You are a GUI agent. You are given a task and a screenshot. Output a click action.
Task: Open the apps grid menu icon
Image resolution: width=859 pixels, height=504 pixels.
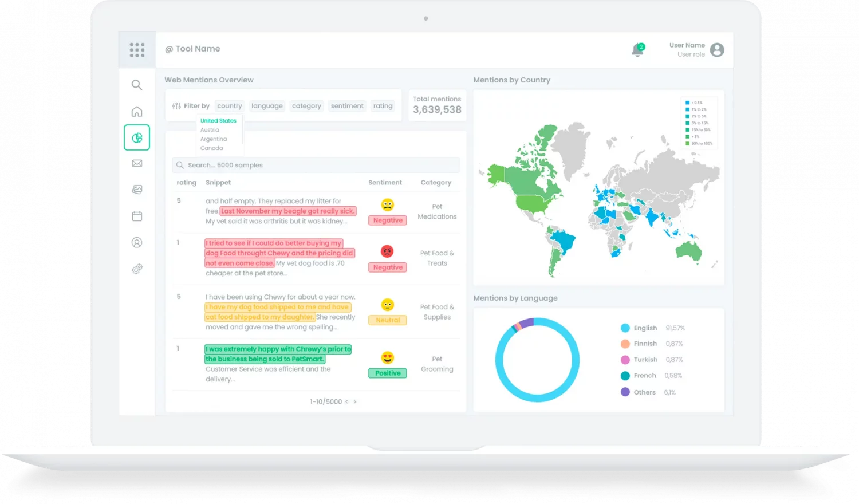(x=137, y=50)
